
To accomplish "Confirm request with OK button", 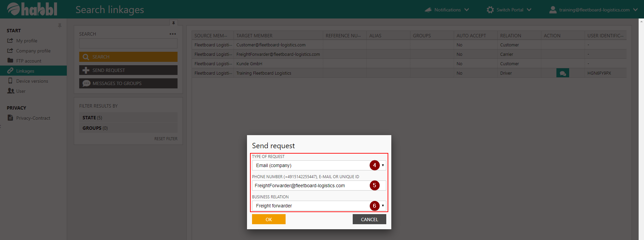I will (x=268, y=219).
